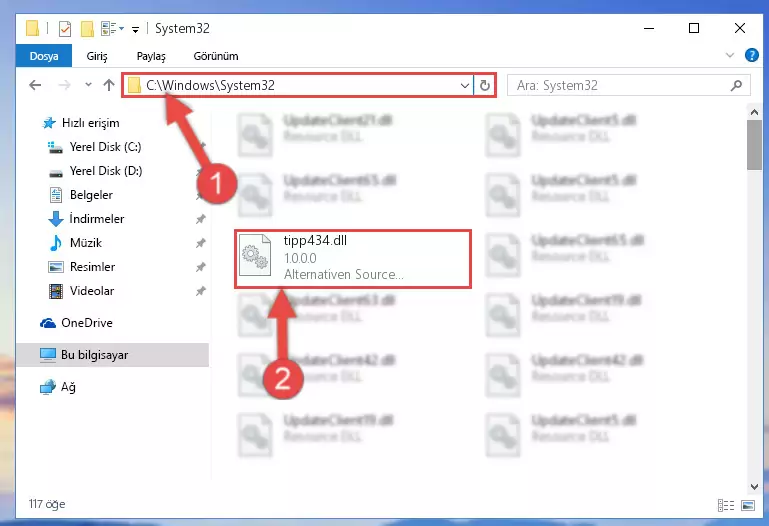Open the Customize Quick Access Toolbar dropdown
Screen dimensions: 769x526
135,30
